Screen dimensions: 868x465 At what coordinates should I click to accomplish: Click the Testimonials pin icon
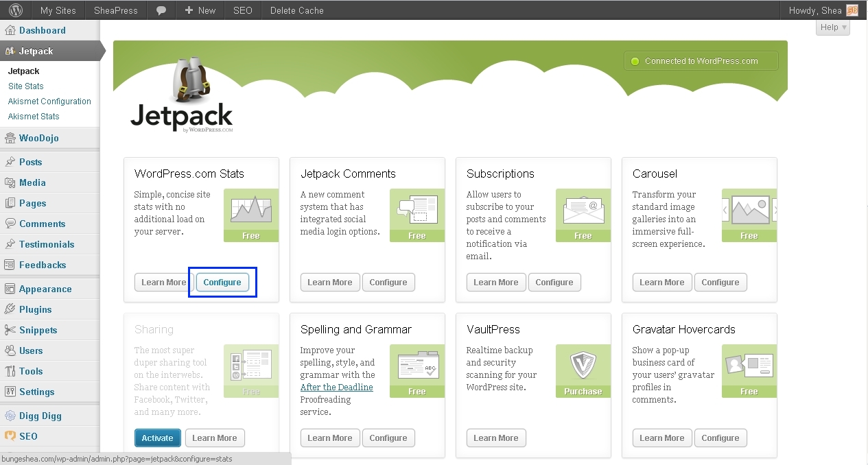(x=10, y=244)
